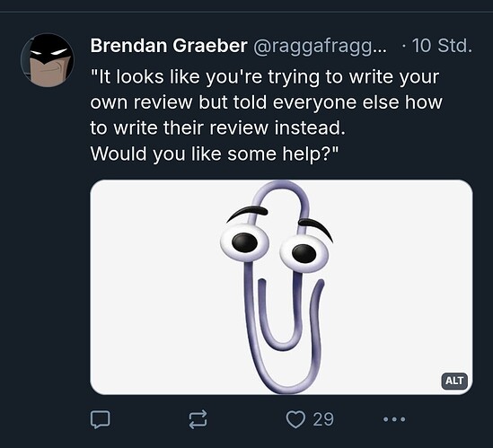
Task: Click Clippy's left eye in the image
Action: click(244, 242)
